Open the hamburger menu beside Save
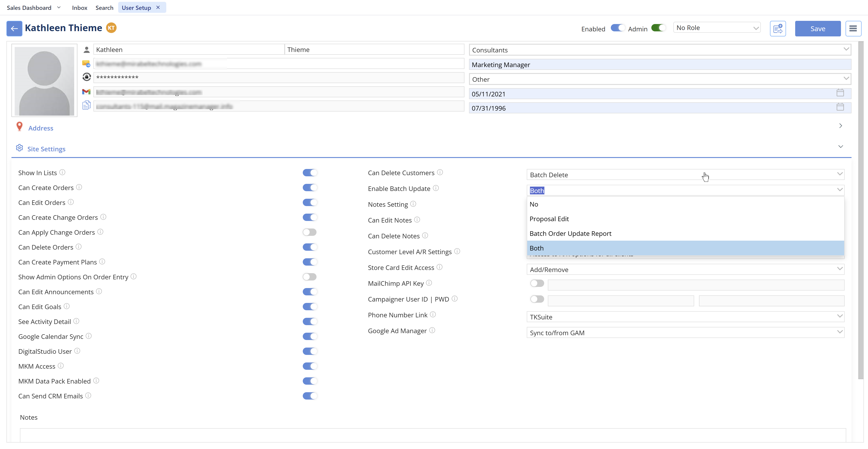 coord(853,29)
